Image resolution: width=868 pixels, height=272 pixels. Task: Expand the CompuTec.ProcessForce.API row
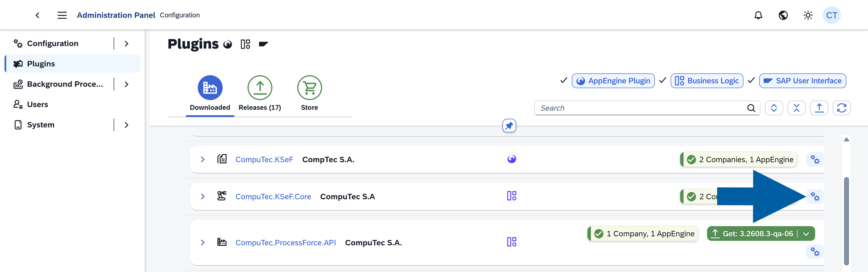tap(202, 243)
